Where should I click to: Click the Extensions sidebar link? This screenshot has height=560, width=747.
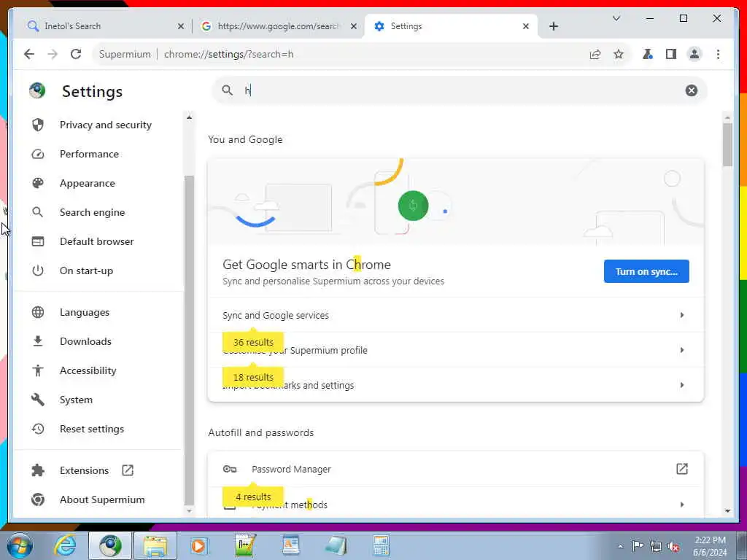[x=84, y=470]
